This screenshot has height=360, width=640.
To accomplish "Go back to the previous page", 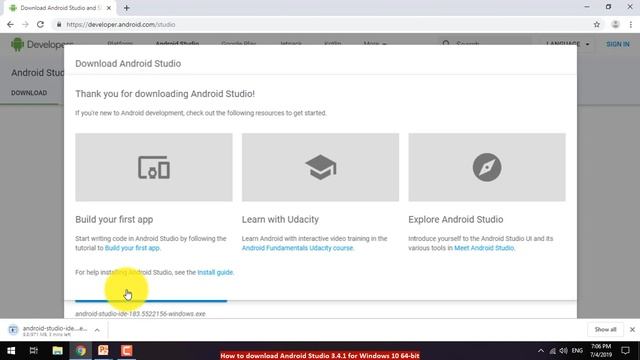I will 10,24.
